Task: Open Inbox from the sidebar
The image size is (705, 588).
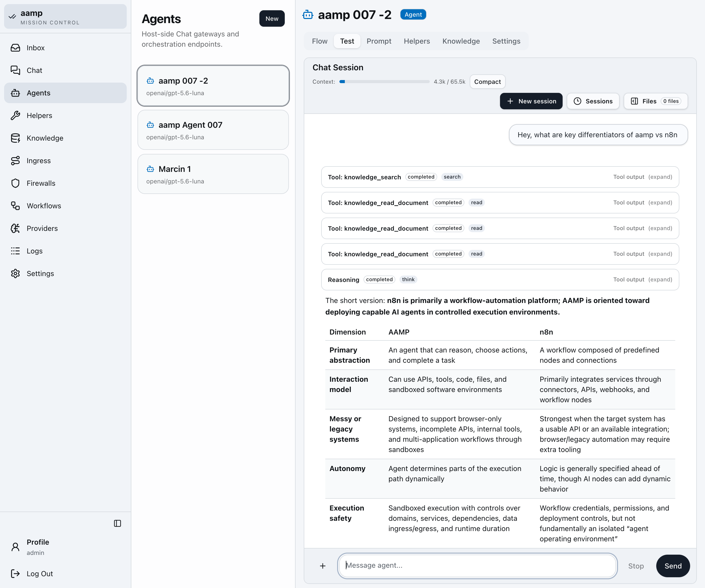Action: point(65,48)
